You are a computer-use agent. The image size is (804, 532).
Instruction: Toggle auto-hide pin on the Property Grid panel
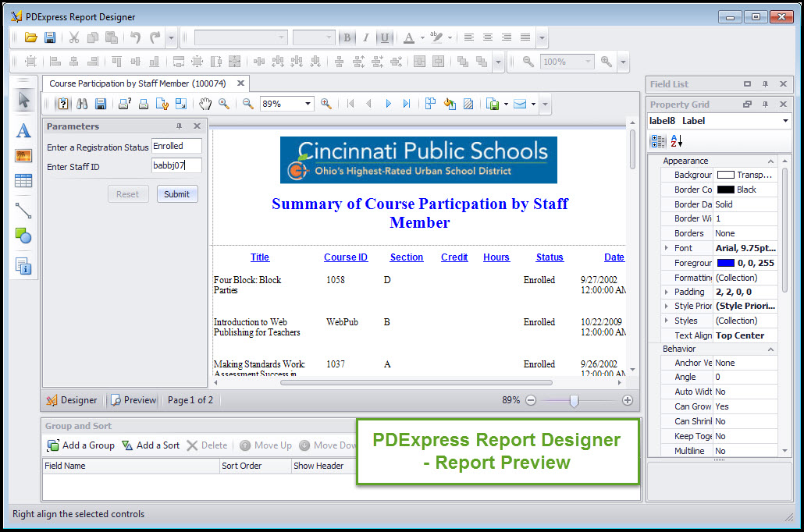point(765,104)
